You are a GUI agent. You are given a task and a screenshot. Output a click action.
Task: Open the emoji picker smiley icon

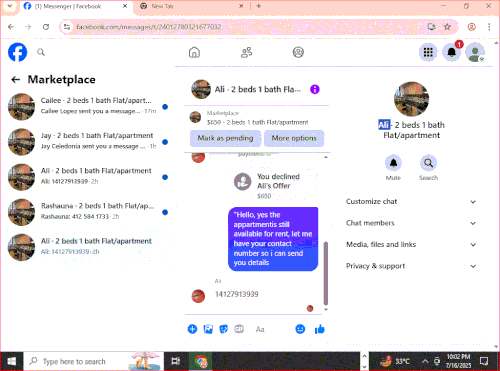tap(300, 329)
